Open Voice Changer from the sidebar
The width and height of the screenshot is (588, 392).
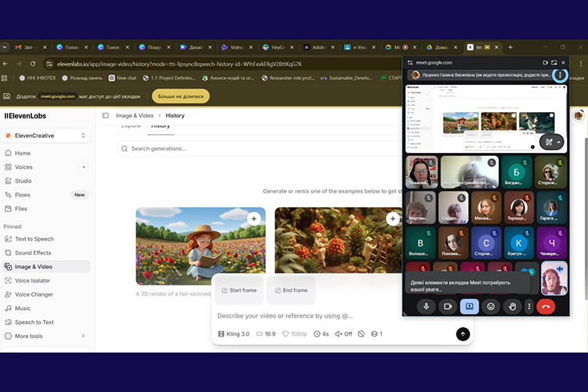coord(34,295)
